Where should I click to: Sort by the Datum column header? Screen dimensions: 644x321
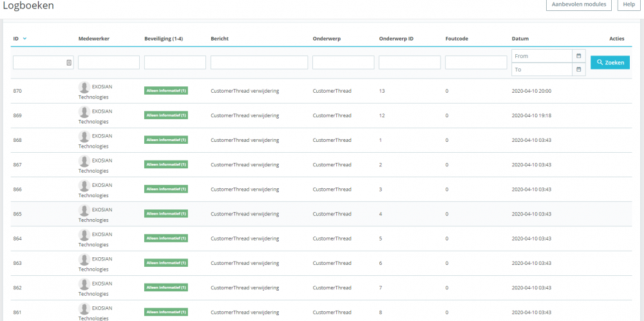520,39
